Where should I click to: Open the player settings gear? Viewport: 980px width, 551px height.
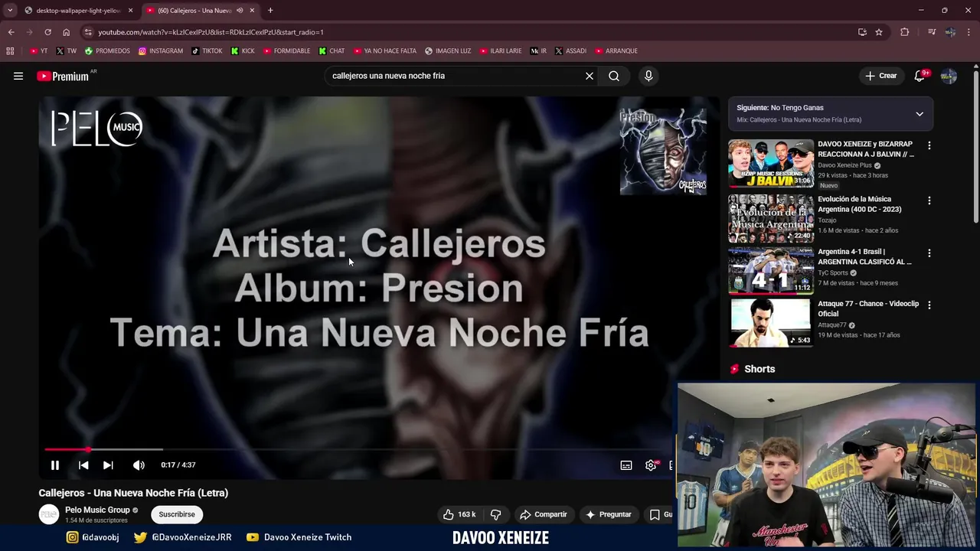[x=651, y=465]
